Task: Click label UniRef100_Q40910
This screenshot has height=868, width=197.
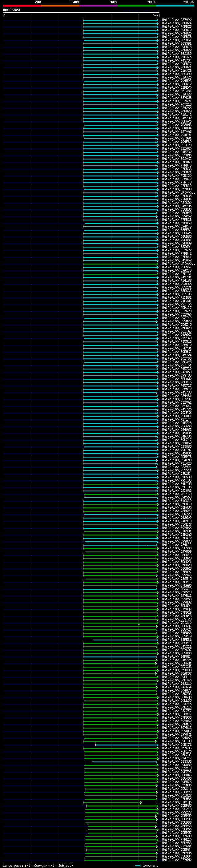Action: coord(176,521)
